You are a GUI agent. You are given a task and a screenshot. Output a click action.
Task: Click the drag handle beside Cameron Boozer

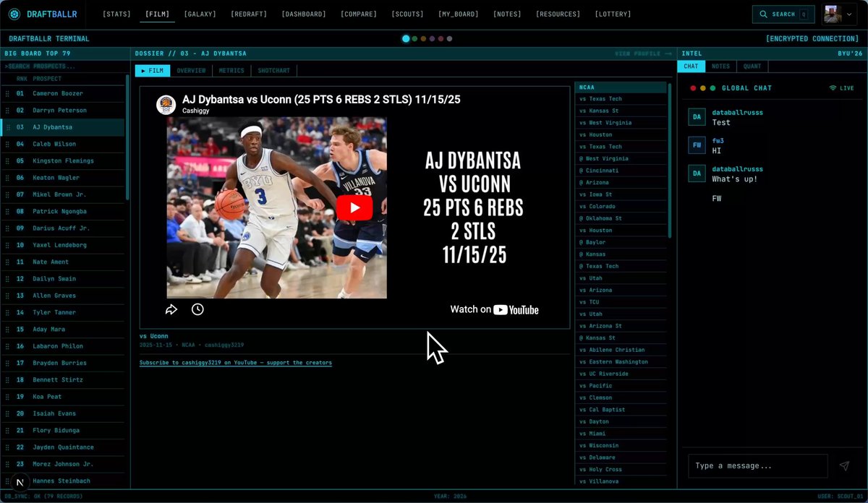coord(8,93)
